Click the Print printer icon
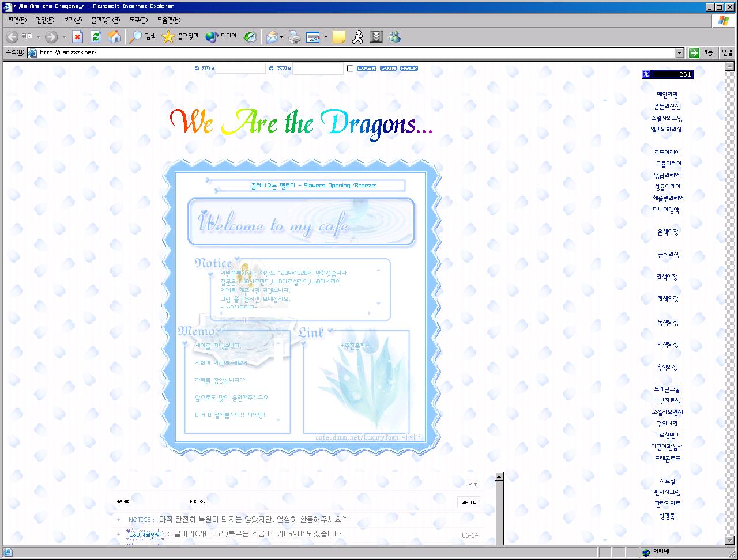The image size is (738, 560). [295, 37]
